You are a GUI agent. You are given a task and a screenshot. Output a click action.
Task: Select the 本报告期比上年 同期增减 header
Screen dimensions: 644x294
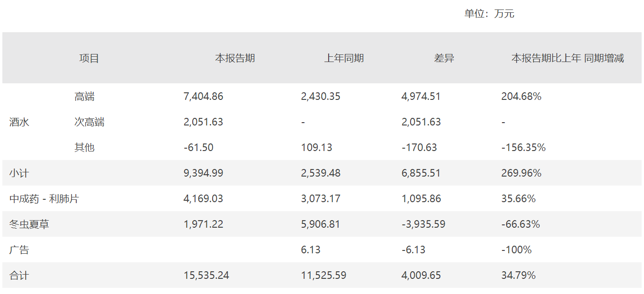[x=567, y=58]
